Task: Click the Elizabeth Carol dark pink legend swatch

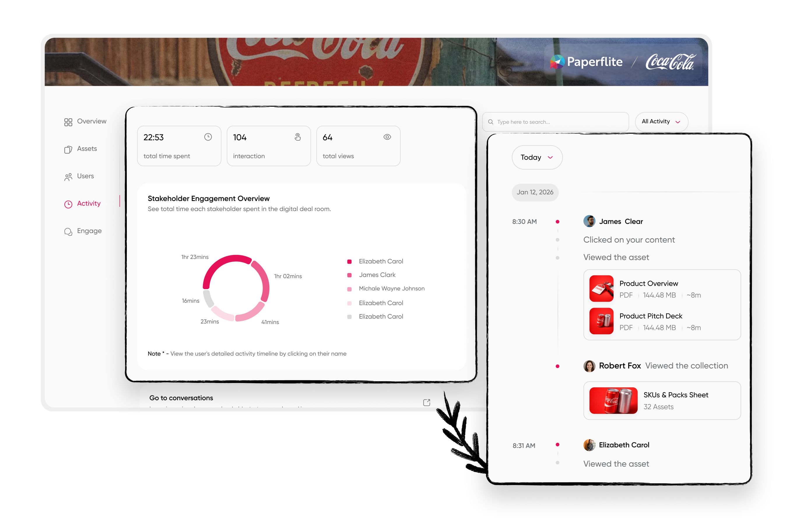Action: pos(349,262)
